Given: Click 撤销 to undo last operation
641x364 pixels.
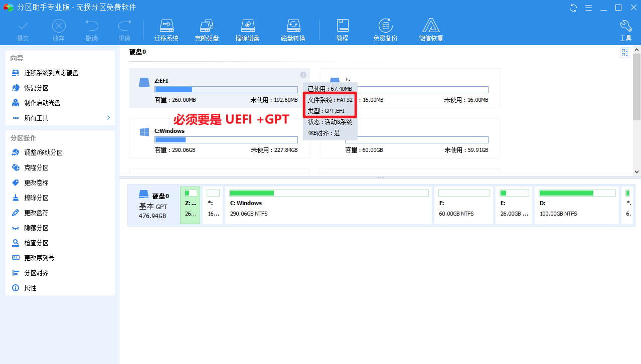Looking at the screenshot, I should (x=91, y=29).
